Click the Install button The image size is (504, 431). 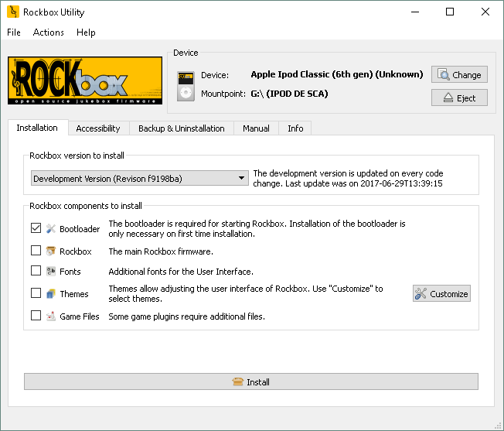tap(251, 381)
